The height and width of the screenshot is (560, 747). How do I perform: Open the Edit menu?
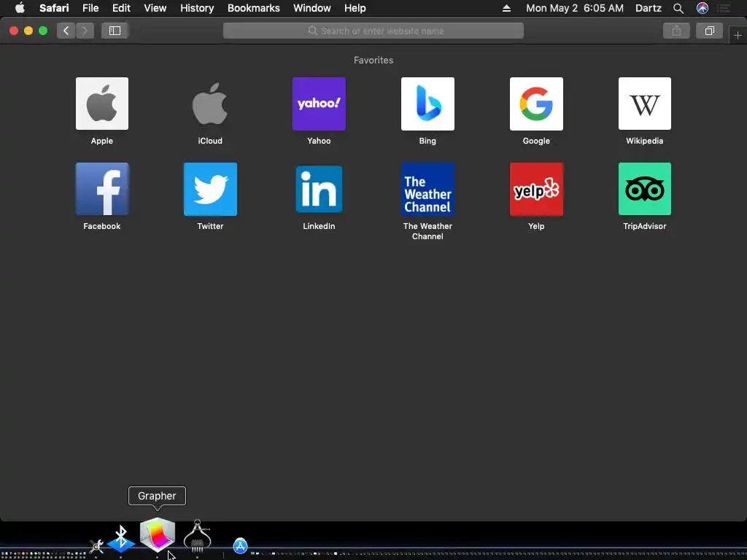click(x=121, y=8)
